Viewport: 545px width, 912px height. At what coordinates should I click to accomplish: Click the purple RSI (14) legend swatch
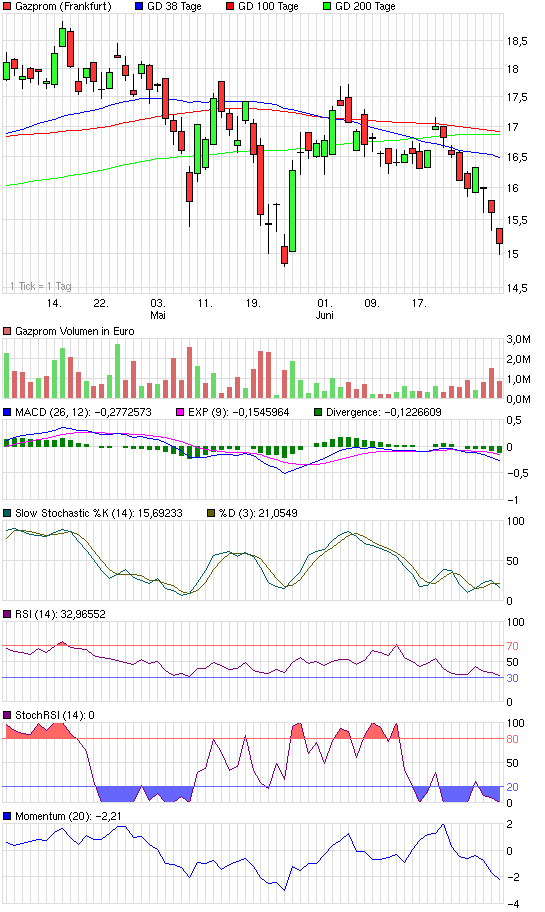(7, 614)
